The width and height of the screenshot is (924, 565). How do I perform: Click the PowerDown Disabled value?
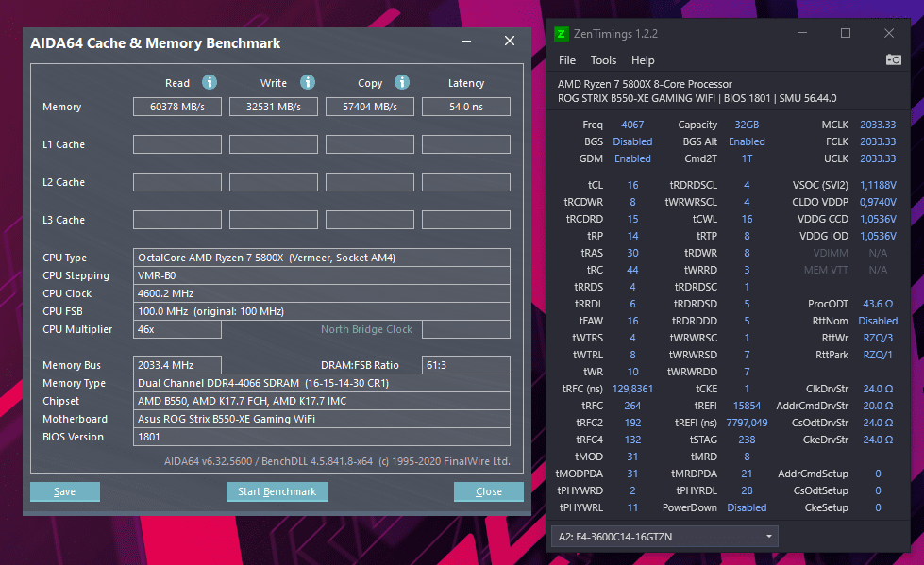pos(747,507)
